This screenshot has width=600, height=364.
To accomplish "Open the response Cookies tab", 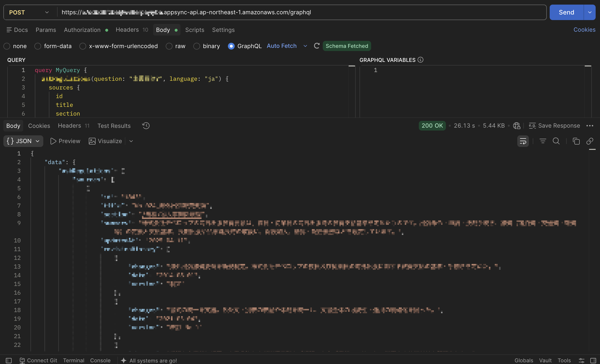I will coord(39,126).
